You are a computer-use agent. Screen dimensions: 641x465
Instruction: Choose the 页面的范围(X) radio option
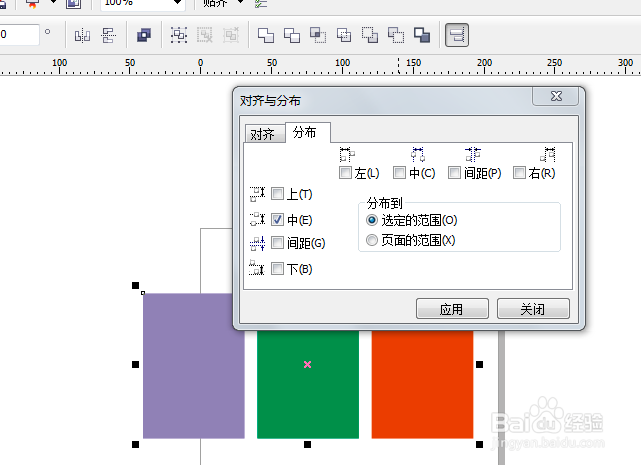[372, 240]
